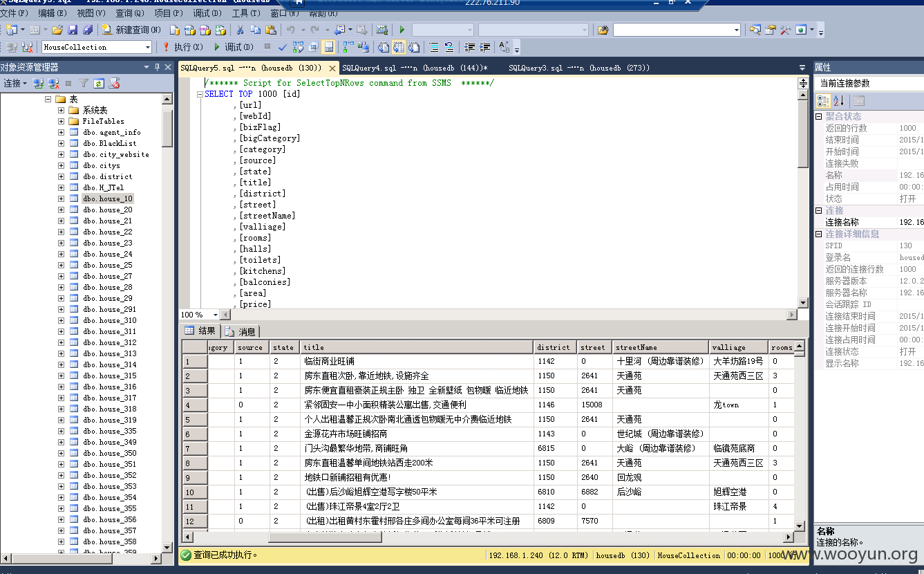
Task: Switch Properties to Categorized view
Action: (x=823, y=101)
